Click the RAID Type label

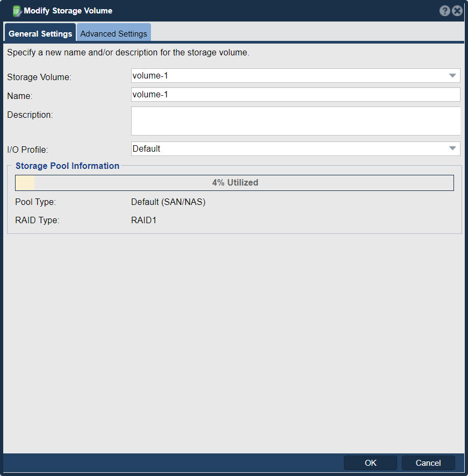(37, 220)
